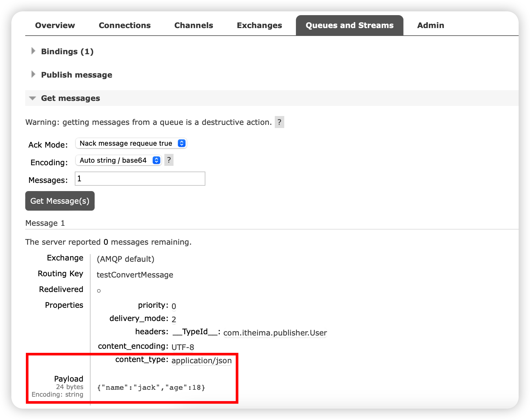Collapse the Get messages section

click(x=70, y=98)
